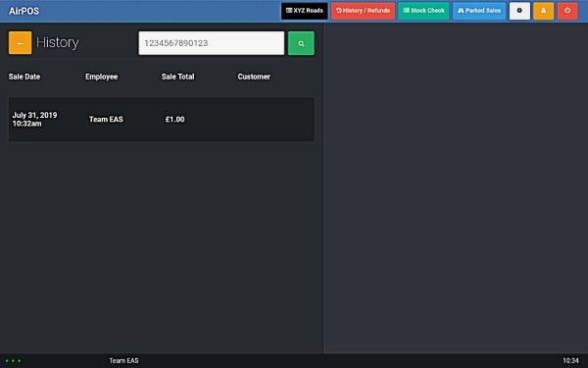Click the Sale Date column header

[x=24, y=77]
